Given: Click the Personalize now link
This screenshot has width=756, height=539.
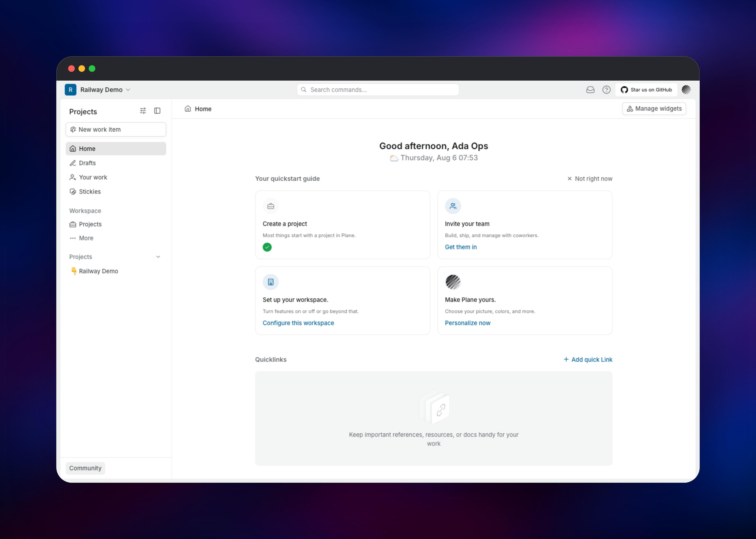Looking at the screenshot, I should point(468,323).
